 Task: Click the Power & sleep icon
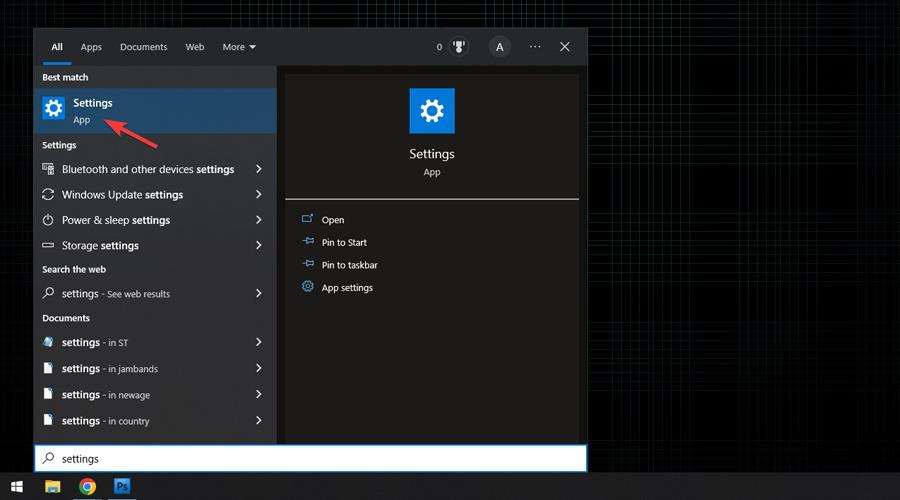pos(48,220)
